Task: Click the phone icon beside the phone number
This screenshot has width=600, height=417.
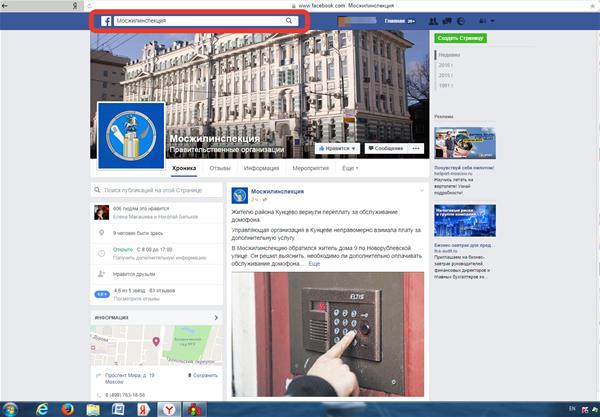Action: [99, 395]
